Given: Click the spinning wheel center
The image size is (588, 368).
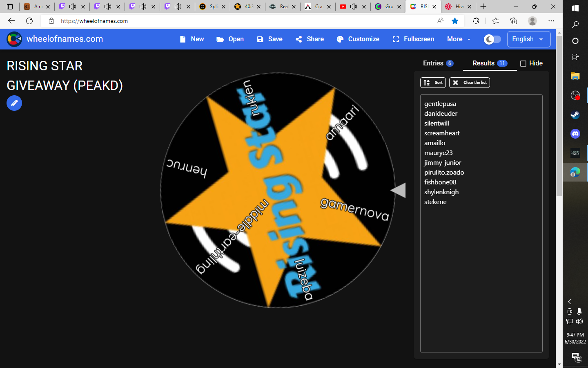Looking at the screenshot, I should coord(278,190).
